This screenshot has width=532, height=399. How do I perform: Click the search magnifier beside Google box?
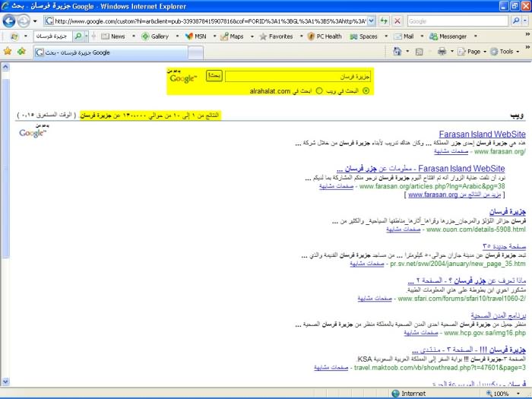point(516,21)
